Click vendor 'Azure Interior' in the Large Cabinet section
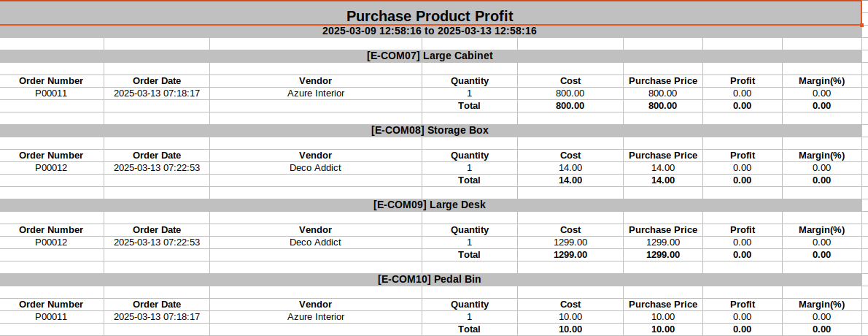The image size is (868, 336). 315,93
